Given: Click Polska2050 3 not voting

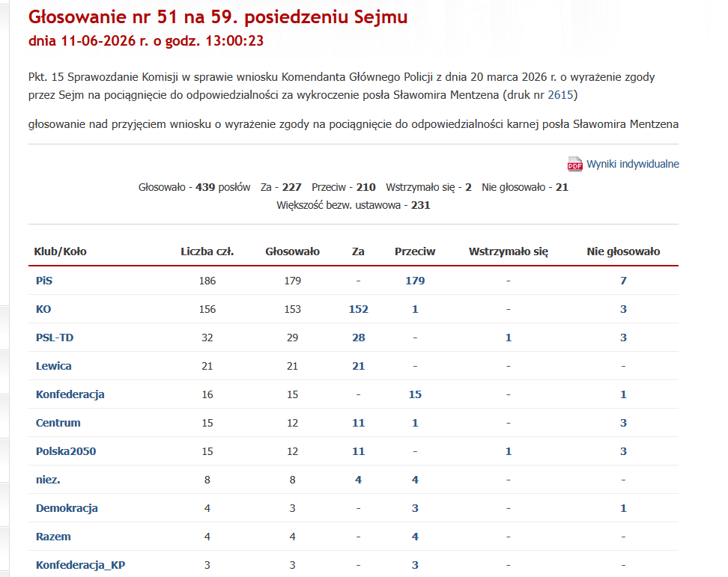Looking at the screenshot, I should coord(623,451).
